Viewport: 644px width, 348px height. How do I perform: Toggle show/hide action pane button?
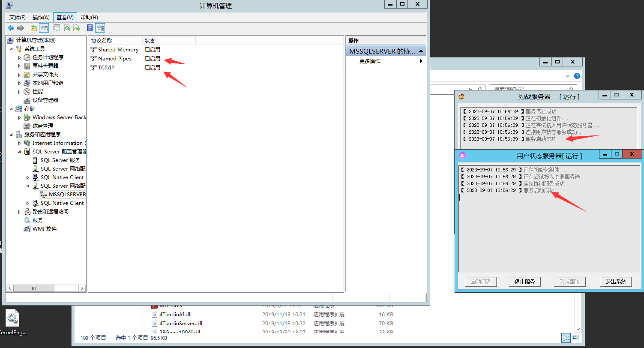(100, 28)
